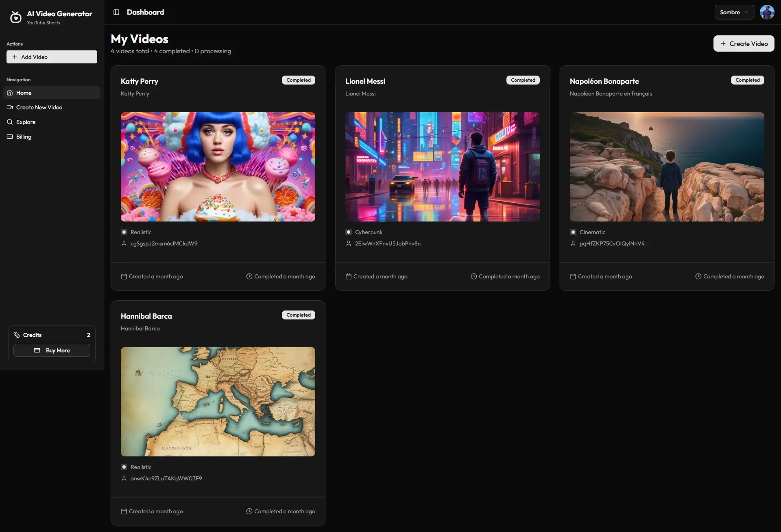Viewport: 781px width, 532px height.
Task: Click the Completed badge on Katty Perry
Action: pyautogui.click(x=299, y=80)
